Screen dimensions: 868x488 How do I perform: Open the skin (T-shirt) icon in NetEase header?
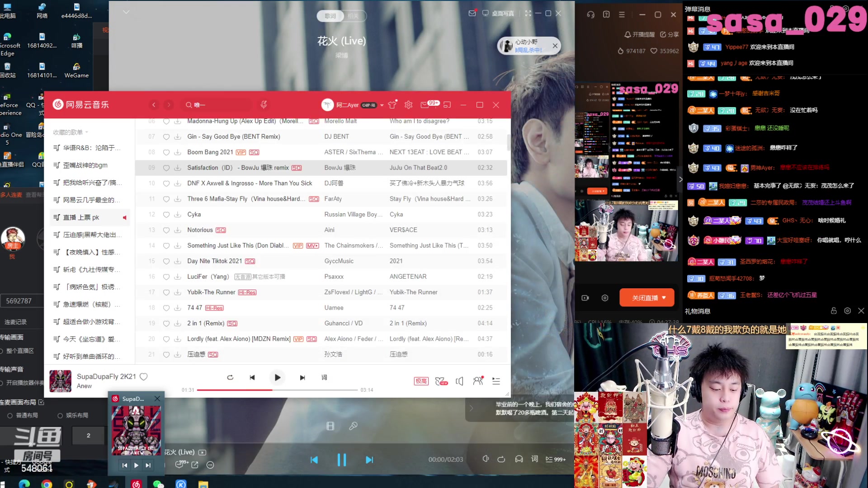click(x=392, y=105)
